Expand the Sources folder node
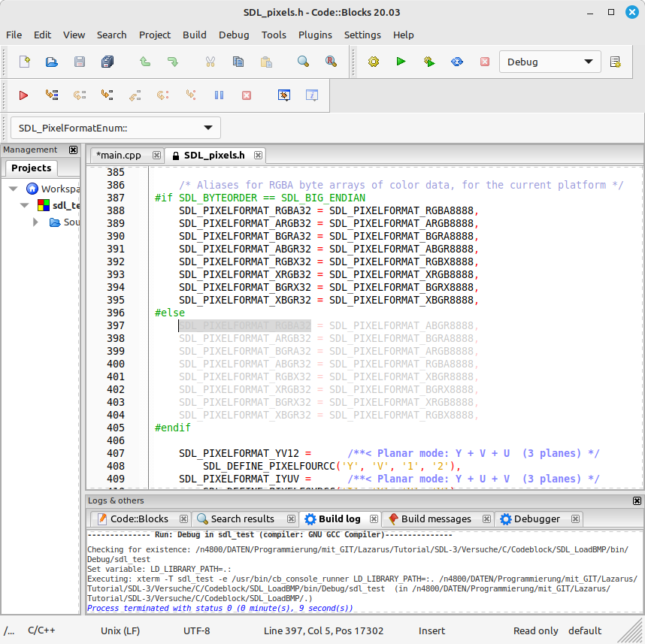The width and height of the screenshot is (645, 644). (35, 222)
